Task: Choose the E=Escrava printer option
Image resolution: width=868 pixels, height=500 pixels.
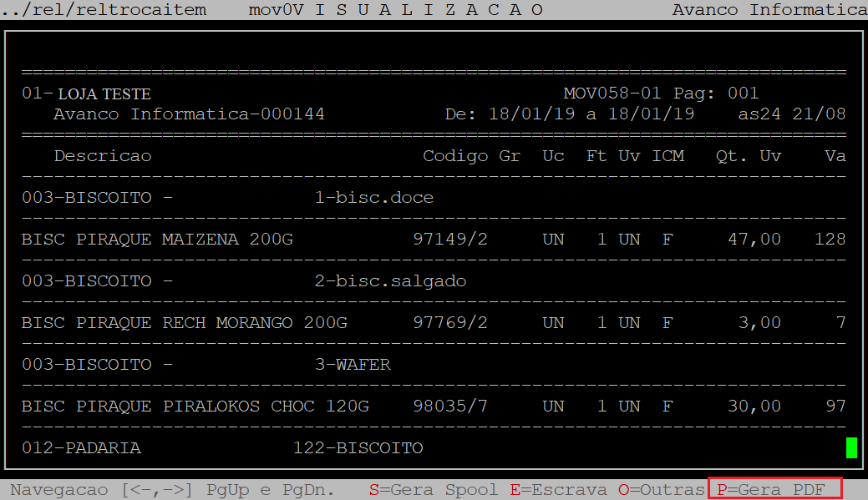Action: click(558, 490)
